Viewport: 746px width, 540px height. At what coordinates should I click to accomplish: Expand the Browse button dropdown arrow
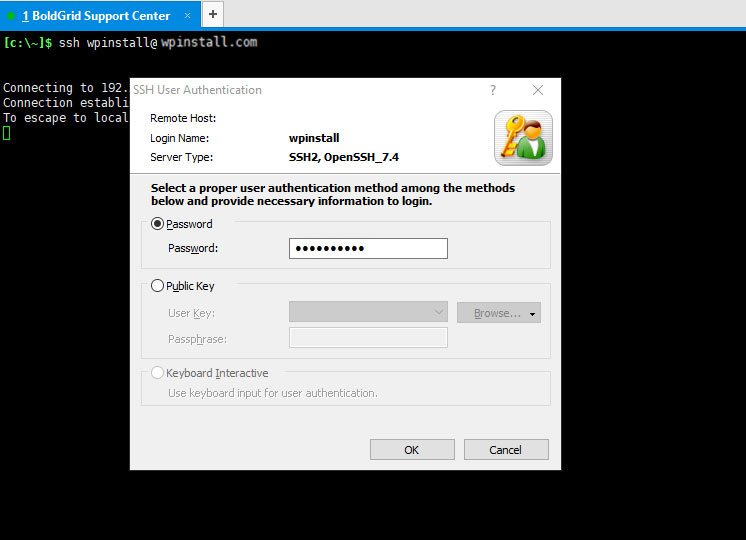[533, 314]
